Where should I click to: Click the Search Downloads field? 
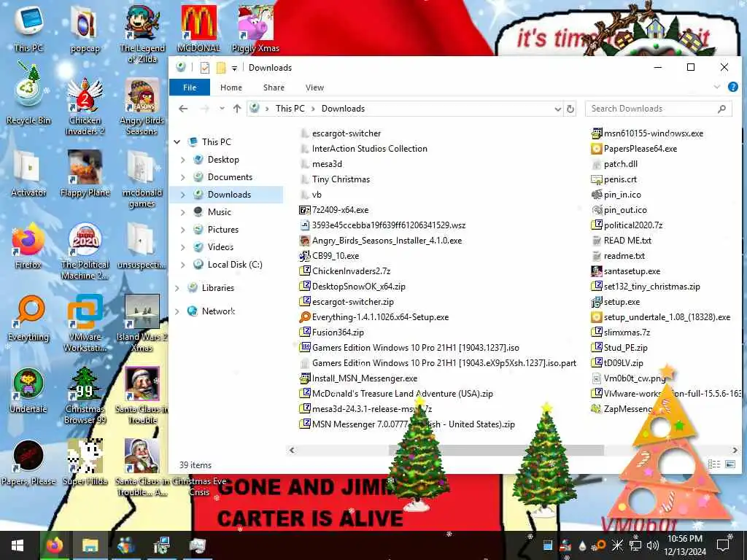pyautogui.click(x=658, y=109)
